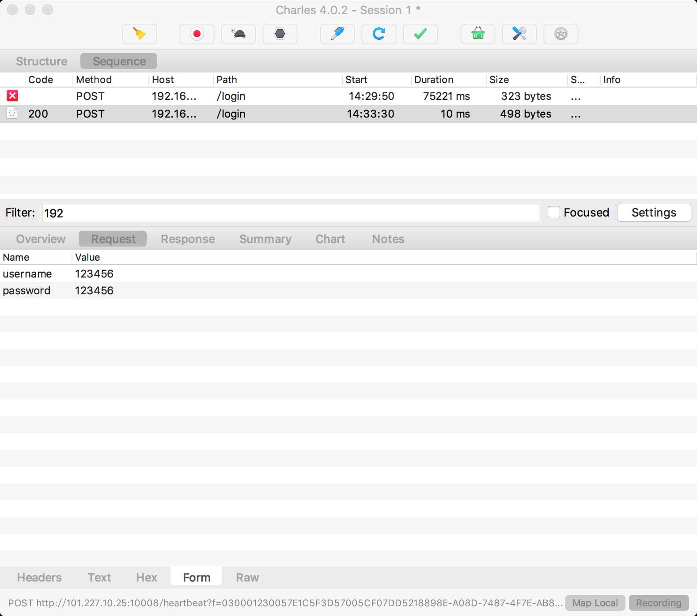Show the Raw sub-tab

click(247, 578)
